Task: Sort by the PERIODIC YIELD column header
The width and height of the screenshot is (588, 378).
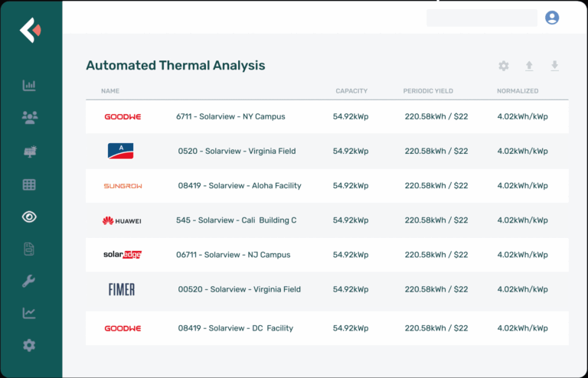Action: click(428, 91)
